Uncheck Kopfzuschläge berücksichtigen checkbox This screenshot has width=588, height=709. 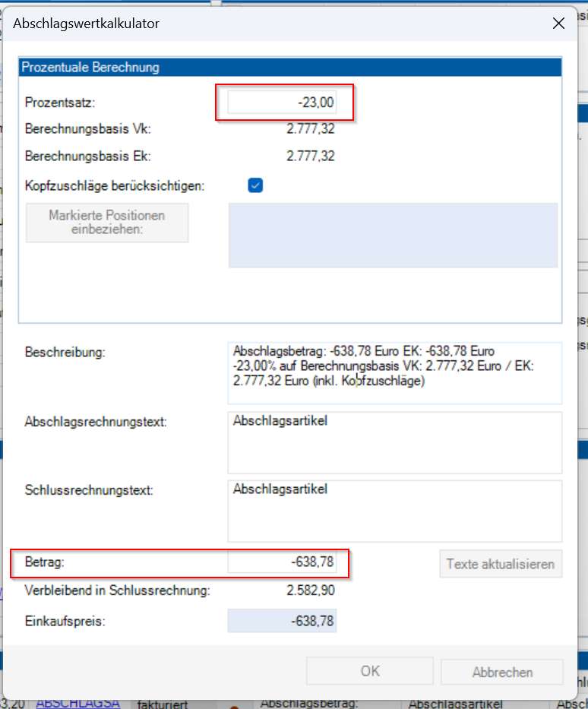256,185
